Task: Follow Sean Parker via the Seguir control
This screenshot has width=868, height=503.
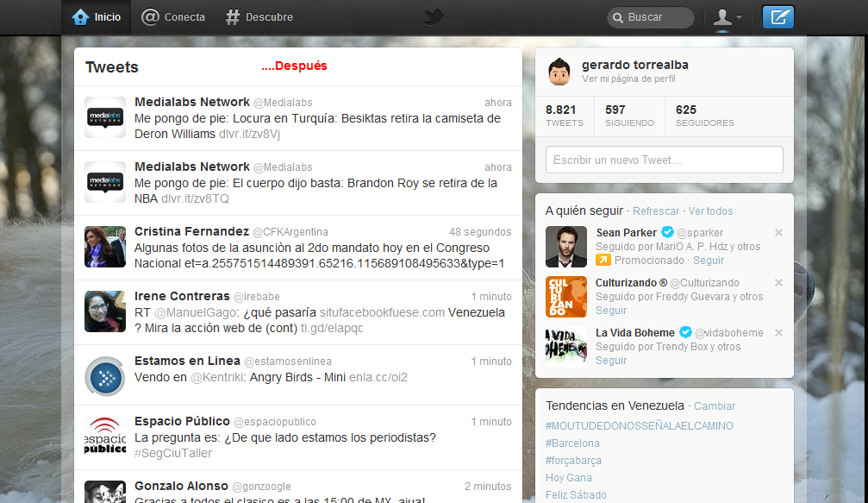Action: [x=709, y=260]
